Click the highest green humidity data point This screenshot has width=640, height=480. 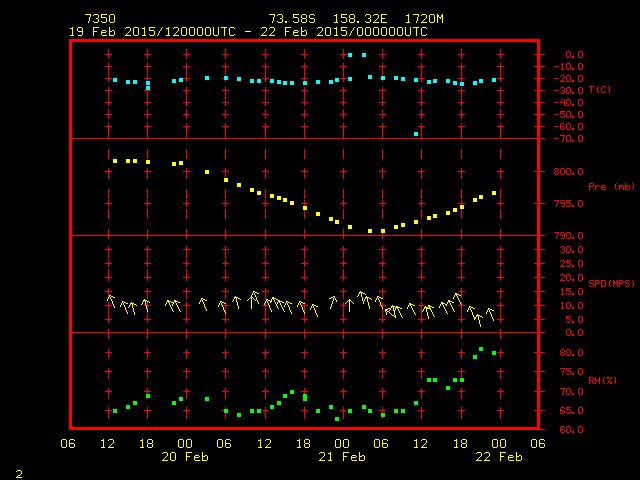point(481,349)
